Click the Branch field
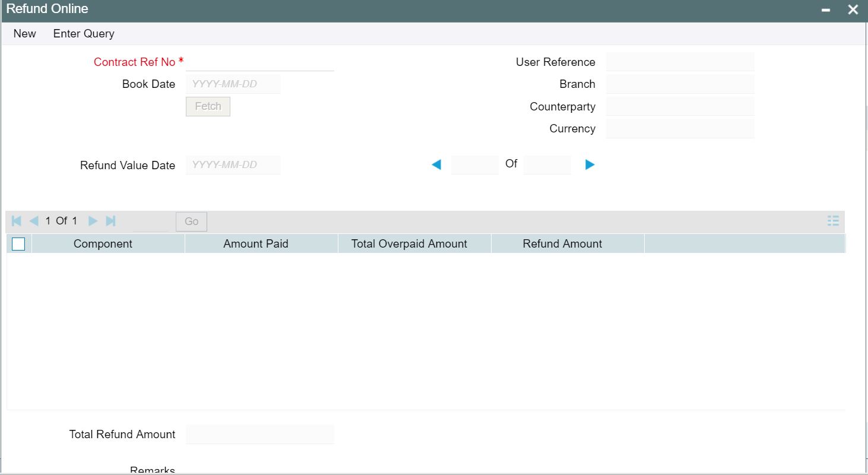The height and width of the screenshot is (475, 868). [x=680, y=84]
